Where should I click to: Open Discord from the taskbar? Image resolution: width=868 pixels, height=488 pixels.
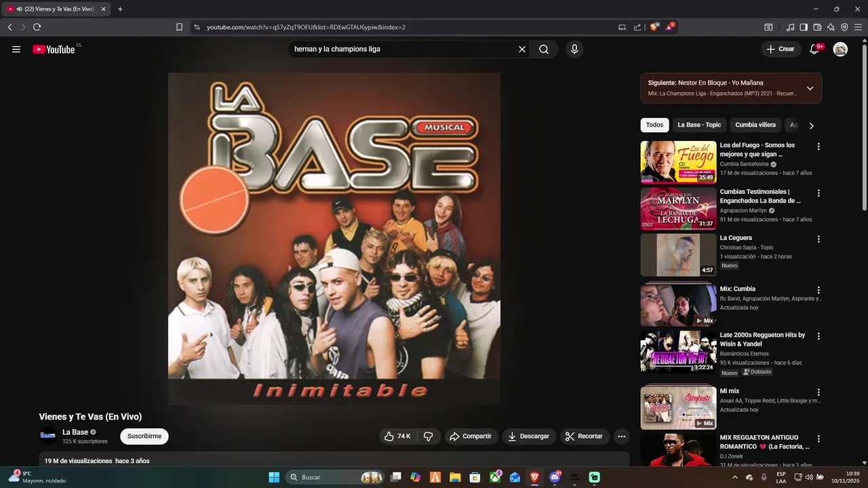[x=555, y=477]
